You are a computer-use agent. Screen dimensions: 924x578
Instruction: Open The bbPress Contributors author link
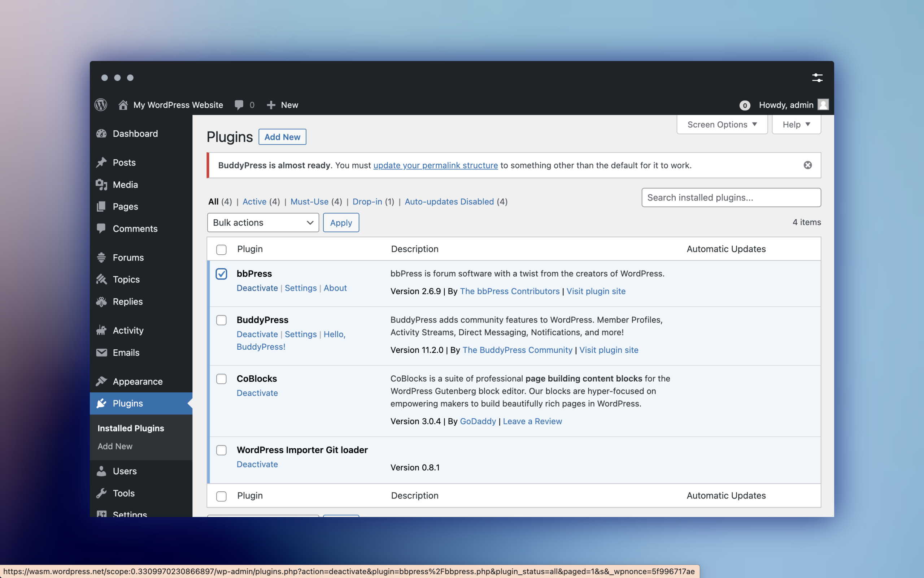coord(510,291)
